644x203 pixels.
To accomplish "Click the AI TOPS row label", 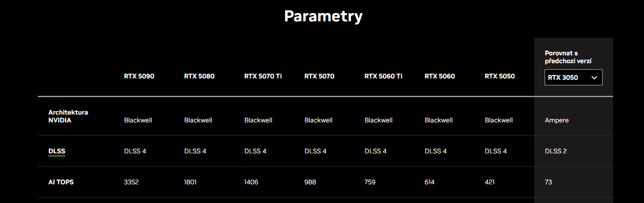I will pos(61,182).
